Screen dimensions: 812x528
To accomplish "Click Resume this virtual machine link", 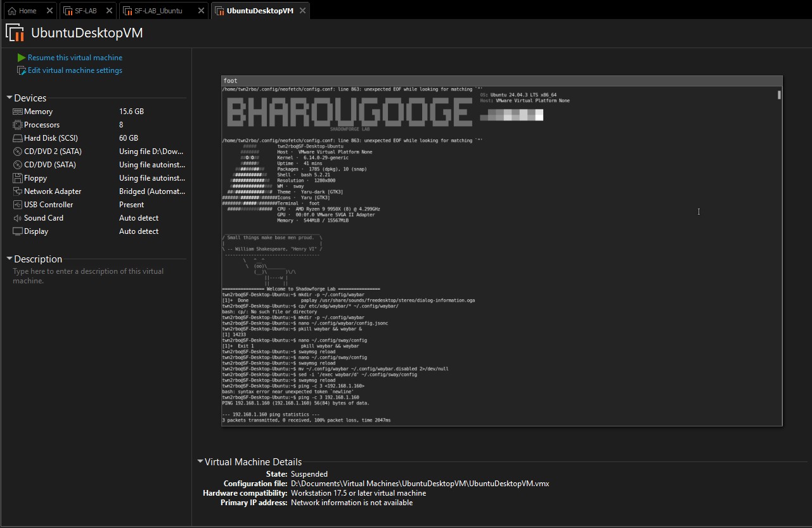I will (75, 58).
